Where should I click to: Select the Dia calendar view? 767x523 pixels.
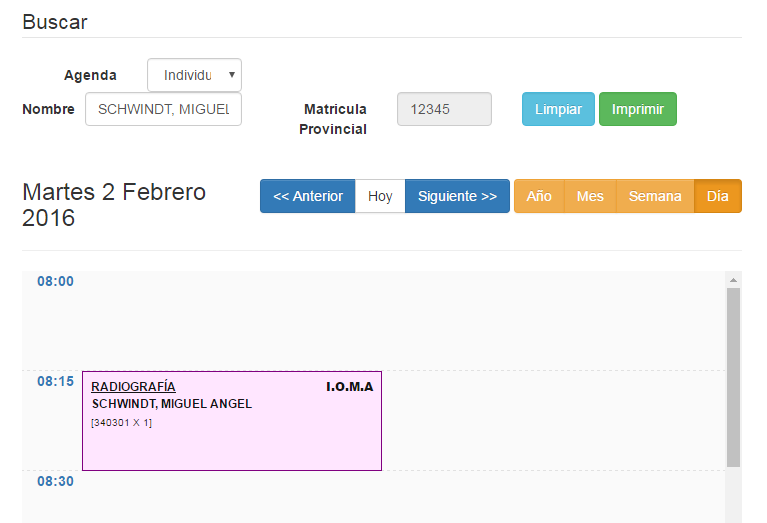(717, 196)
